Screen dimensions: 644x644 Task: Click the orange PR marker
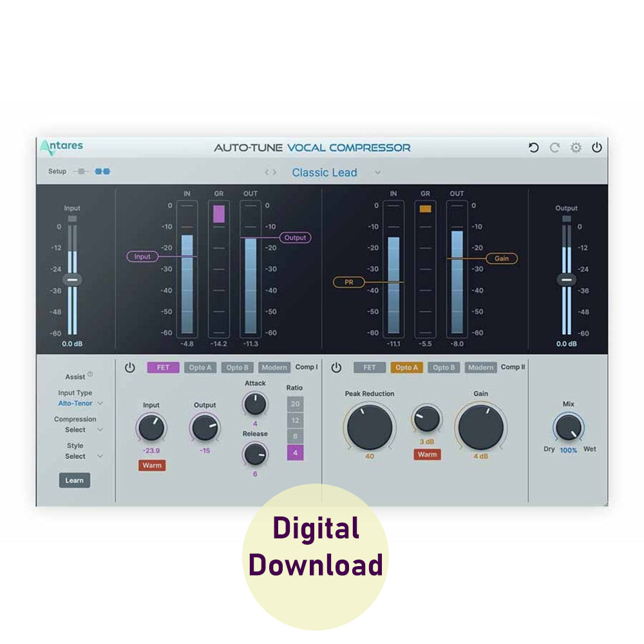(348, 282)
